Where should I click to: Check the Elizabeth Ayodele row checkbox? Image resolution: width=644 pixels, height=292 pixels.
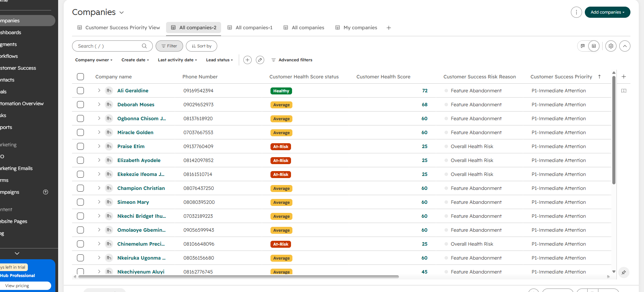(x=80, y=160)
